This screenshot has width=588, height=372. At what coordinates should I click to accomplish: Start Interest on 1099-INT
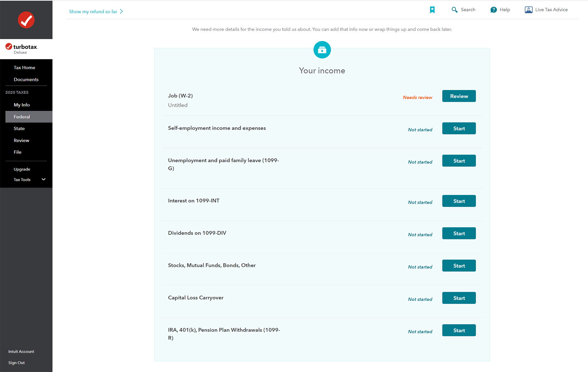459,201
